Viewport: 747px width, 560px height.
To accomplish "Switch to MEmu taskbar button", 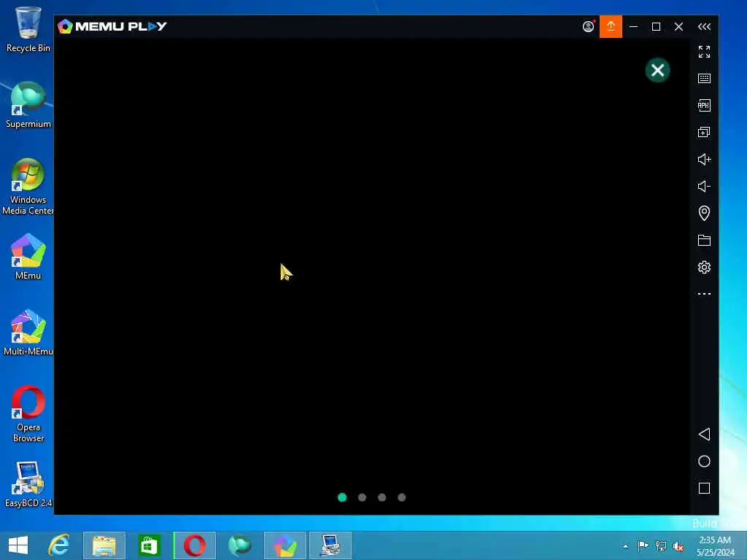I will point(285,545).
